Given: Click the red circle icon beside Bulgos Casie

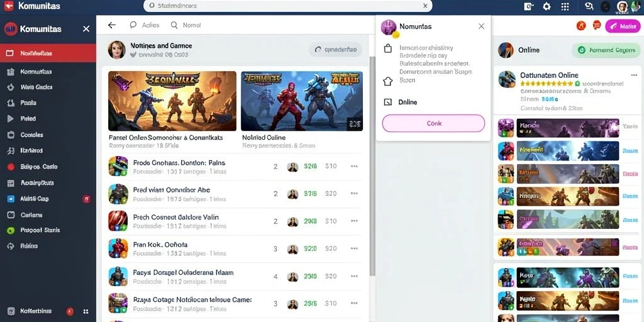Looking at the screenshot, I should click(11, 167).
